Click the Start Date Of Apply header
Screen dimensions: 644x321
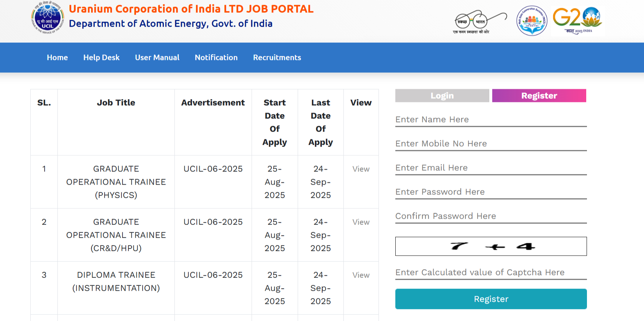[275, 122]
